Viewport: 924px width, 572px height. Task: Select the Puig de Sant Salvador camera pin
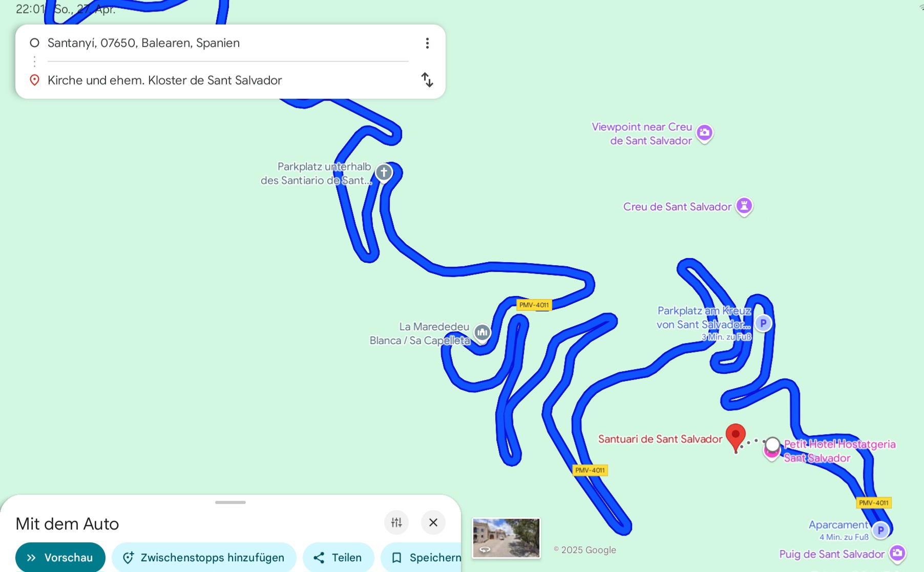[897, 554]
